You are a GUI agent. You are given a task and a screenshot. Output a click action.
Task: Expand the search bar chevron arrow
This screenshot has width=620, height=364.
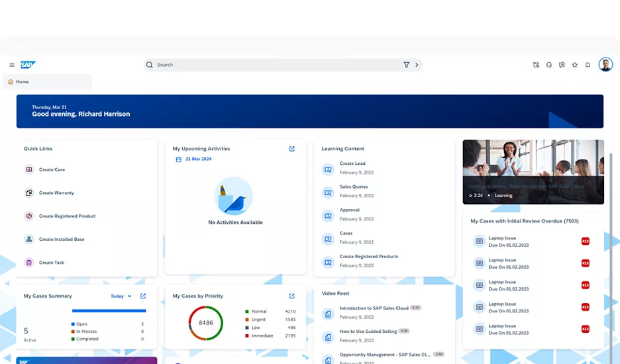click(x=417, y=65)
